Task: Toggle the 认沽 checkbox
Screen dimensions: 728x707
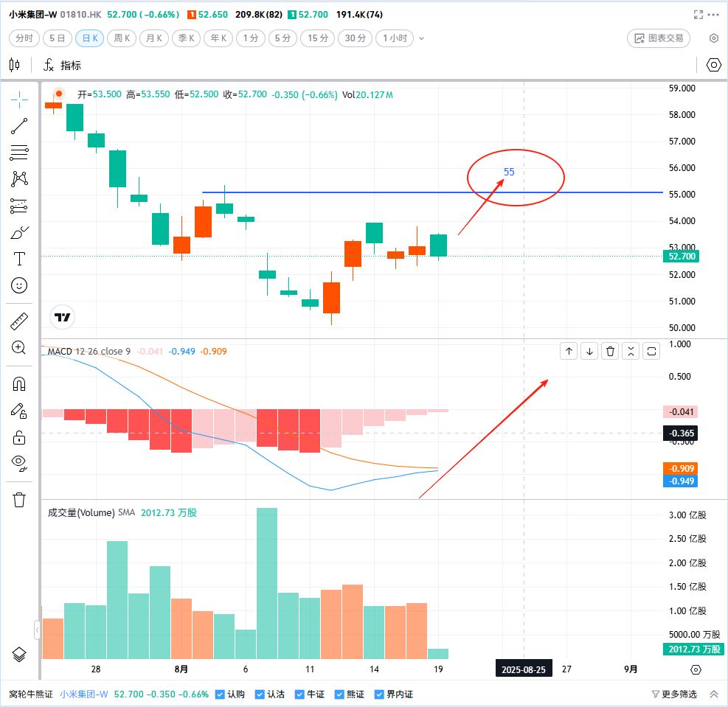Action: (260, 694)
